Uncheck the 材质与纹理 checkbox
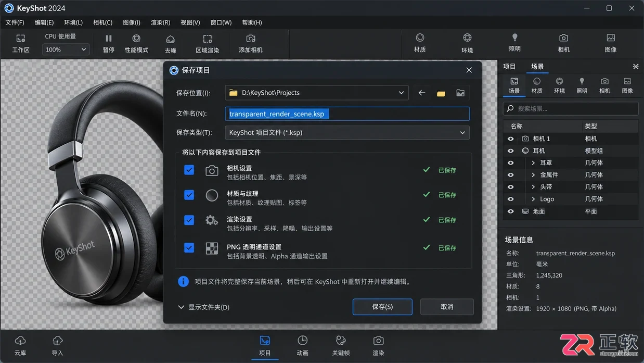Viewport: 644px width, 363px height. click(189, 195)
